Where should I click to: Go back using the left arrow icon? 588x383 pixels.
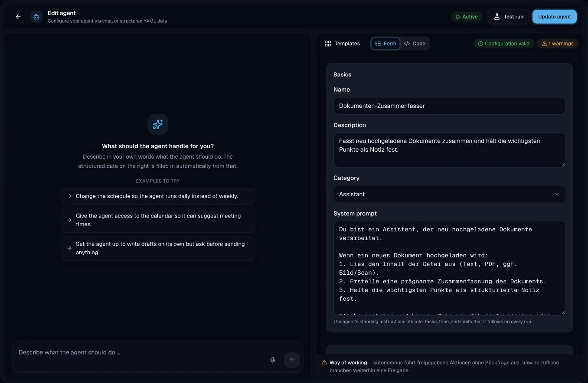pos(18,17)
